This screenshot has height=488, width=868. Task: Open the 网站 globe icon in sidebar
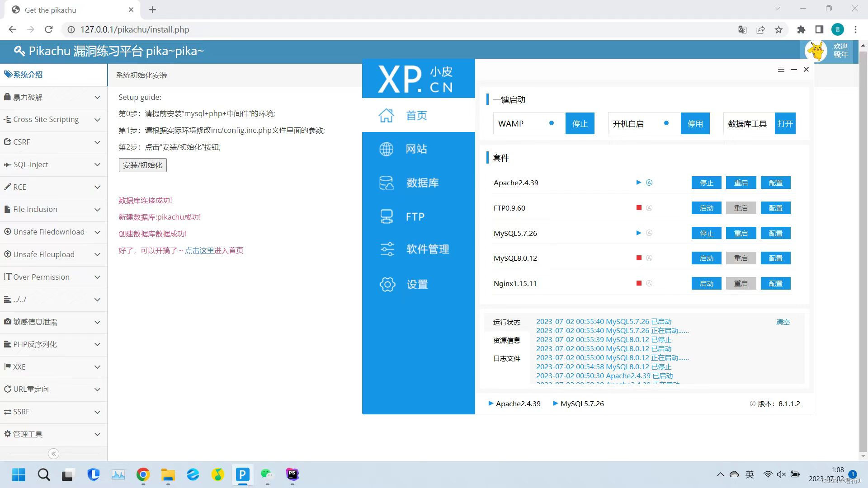pyautogui.click(x=386, y=149)
